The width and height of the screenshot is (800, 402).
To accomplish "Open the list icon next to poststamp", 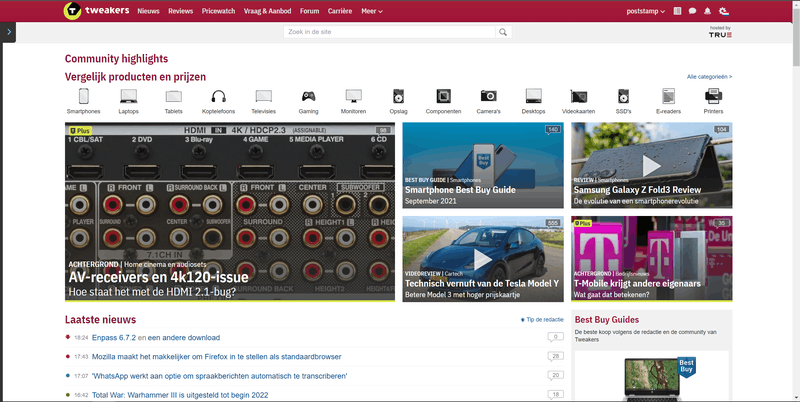I will coord(677,11).
